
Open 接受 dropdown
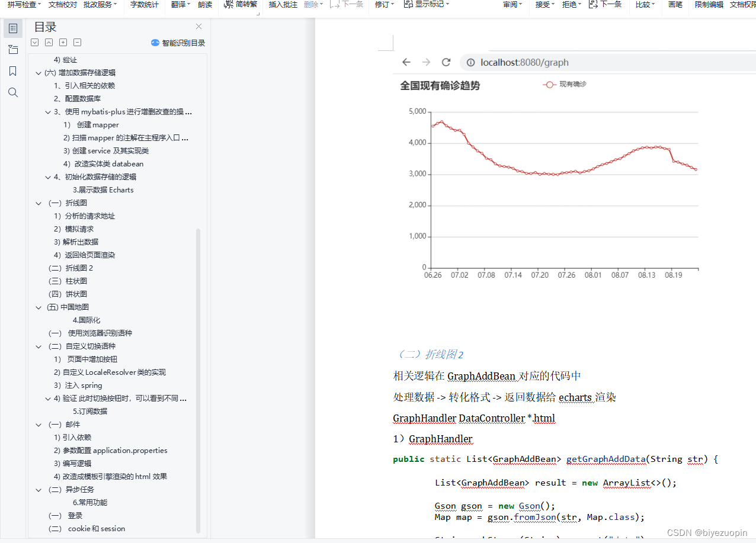click(545, 5)
